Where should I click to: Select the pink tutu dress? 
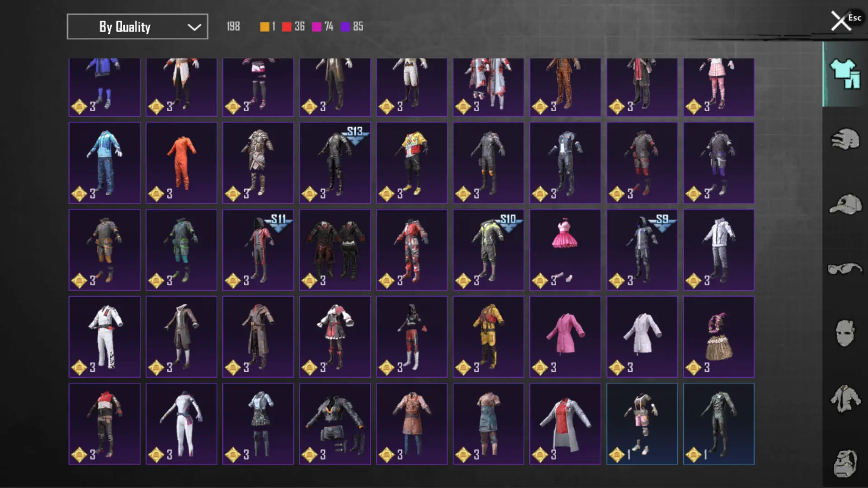(565, 249)
